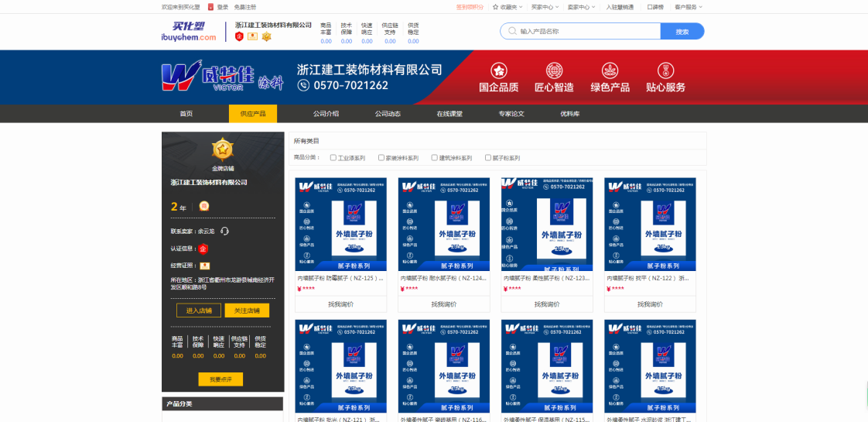This screenshot has height=422, width=868.
Task: Click 找我询价 under the NZ-125 product
Action: (341, 304)
